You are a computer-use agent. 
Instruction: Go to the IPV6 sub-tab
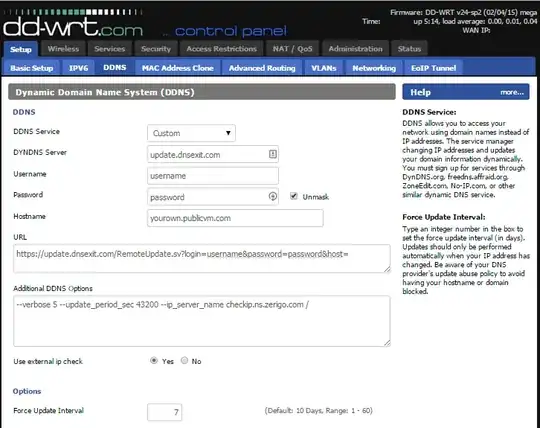(x=78, y=68)
